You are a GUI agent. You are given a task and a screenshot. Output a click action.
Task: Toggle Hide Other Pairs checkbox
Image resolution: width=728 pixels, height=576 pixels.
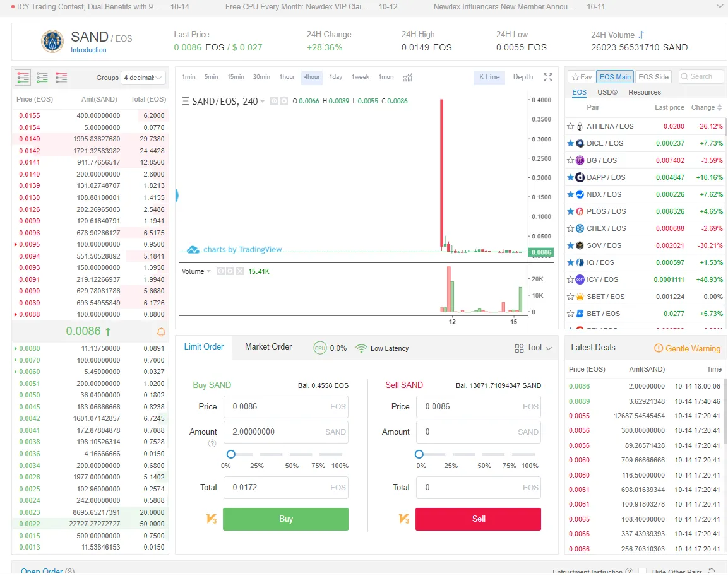tap(643, 572)
